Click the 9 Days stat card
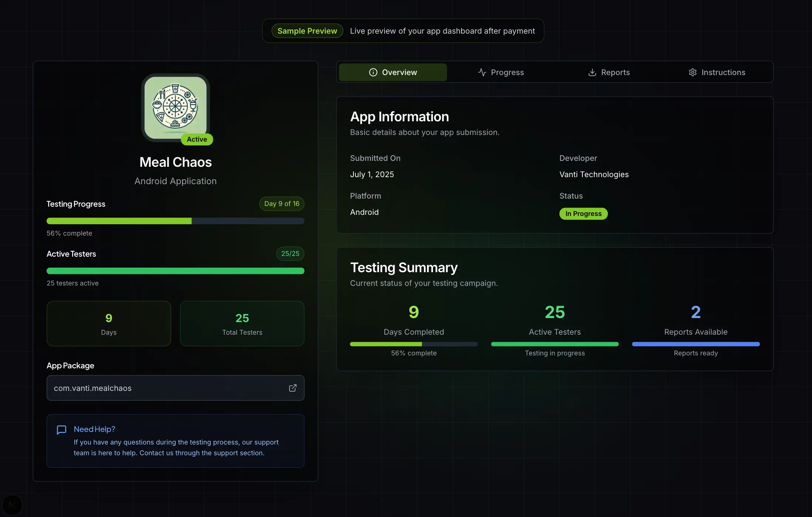This screenshot has width=812, height=517. pyautogui.click(x=109, y=324)
